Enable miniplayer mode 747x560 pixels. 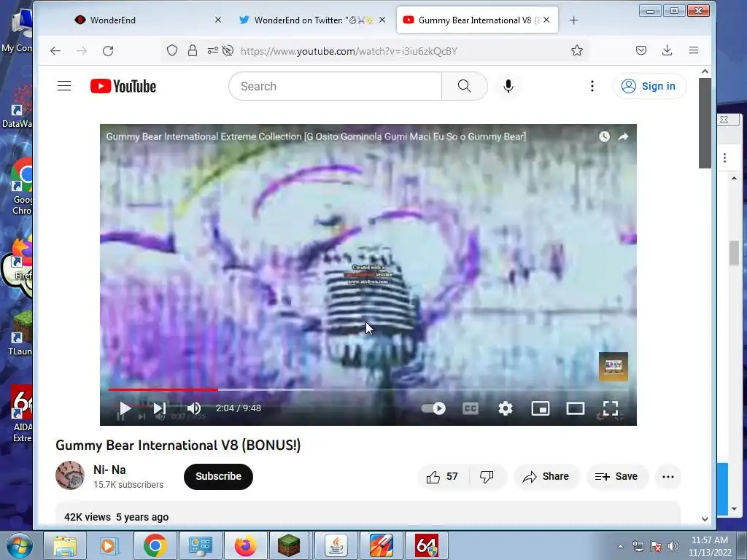tap(541, 408)
